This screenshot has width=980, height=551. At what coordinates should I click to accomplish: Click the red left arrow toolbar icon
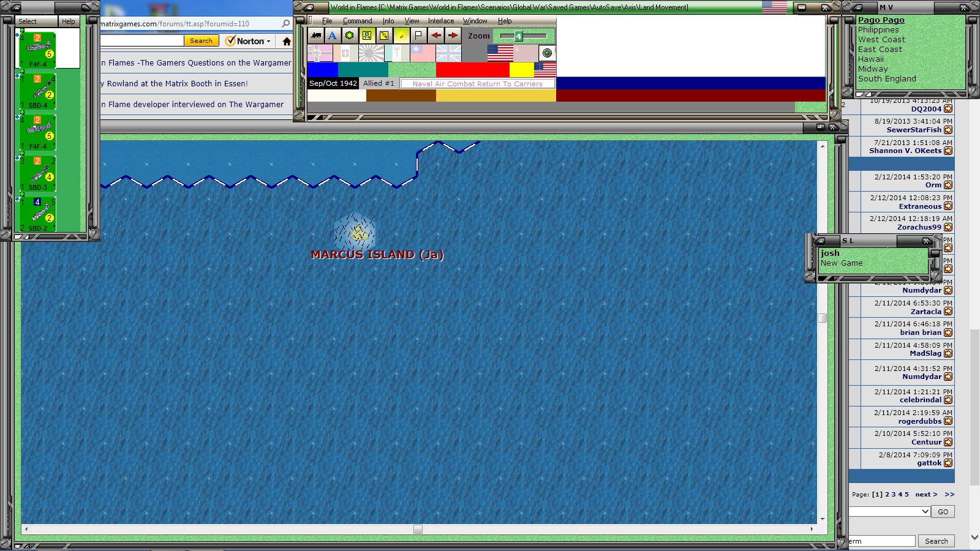pos(435,36)
